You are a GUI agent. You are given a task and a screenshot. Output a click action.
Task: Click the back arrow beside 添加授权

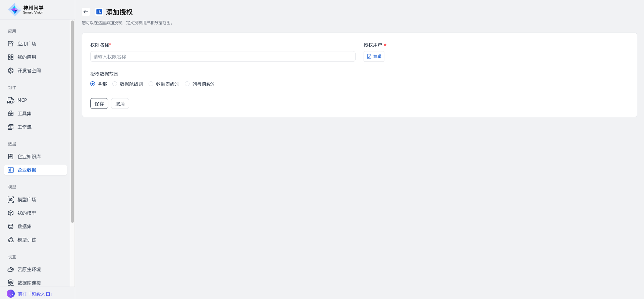(x=86, y=12)
